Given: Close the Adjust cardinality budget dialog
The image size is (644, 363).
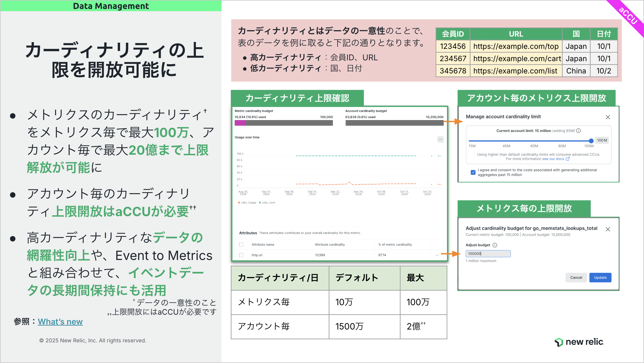Looking at the screenshot, I should click(608, 229).
